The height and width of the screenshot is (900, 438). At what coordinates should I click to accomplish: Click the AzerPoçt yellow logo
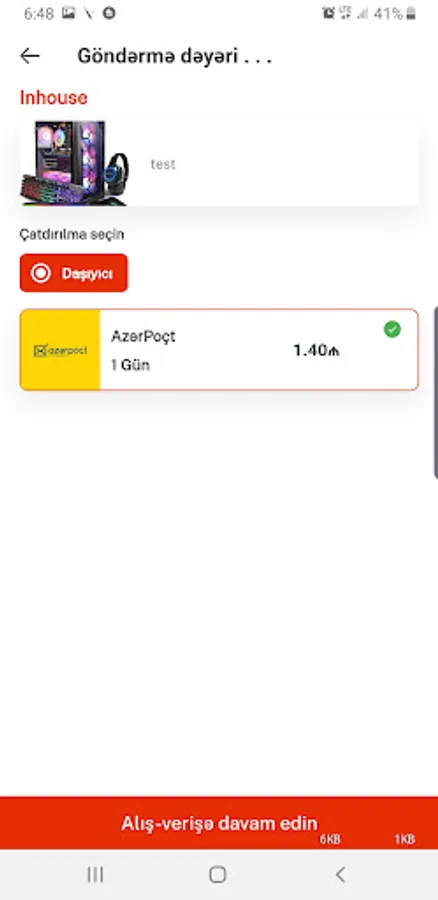pyautogui.click(x=60, y=350)
